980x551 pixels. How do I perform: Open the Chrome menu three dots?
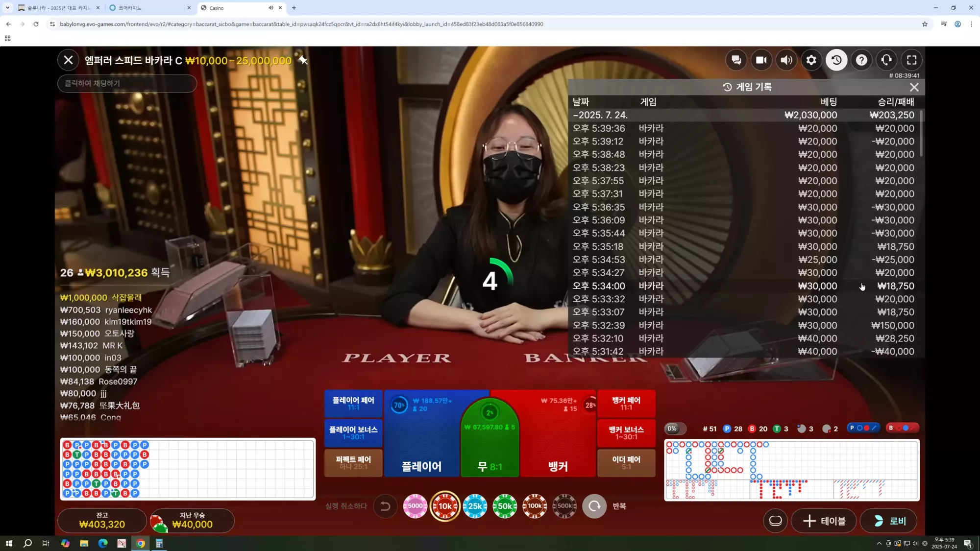pos(972,24)
